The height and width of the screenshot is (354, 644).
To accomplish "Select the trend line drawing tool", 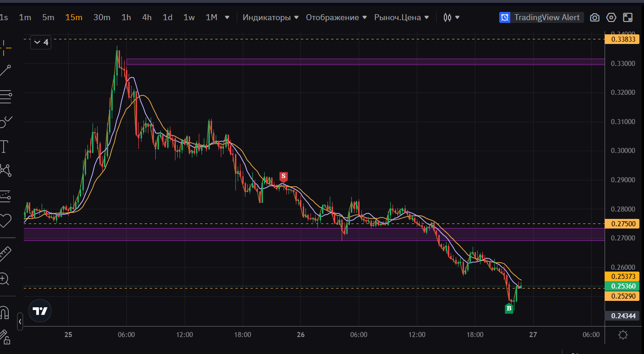I will click(x=5, y=71).
